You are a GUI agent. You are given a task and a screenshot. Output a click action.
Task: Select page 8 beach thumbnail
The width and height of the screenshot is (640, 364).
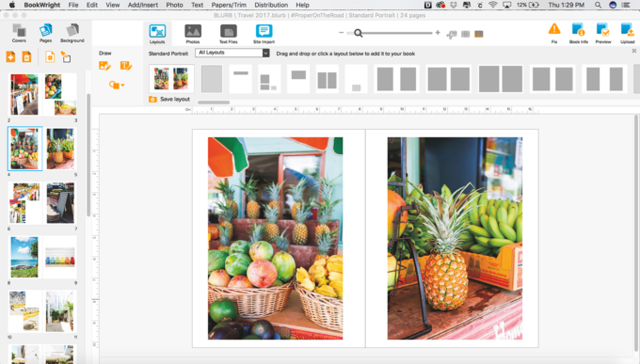pyautogui.click(x=24, y=257)
